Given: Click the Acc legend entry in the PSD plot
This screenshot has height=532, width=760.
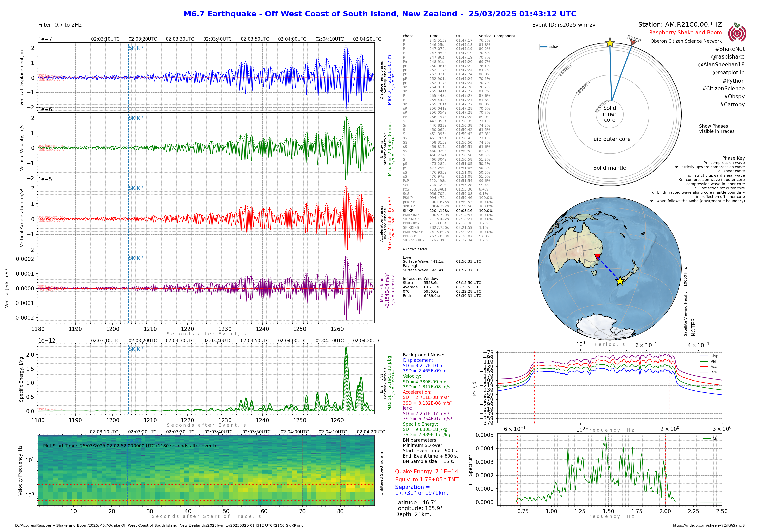Looking at the screenshot, I should click(709, 367).
